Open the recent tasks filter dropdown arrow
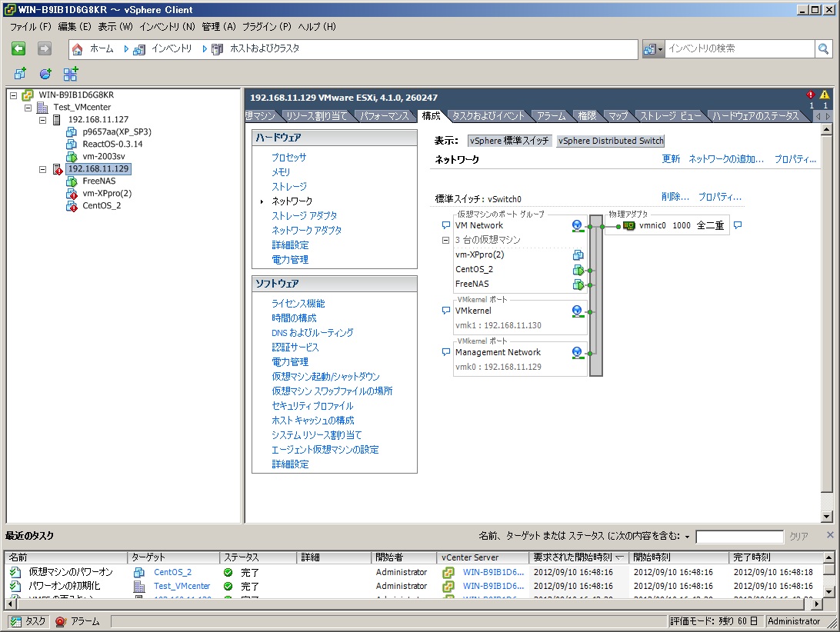 point(687,537)
